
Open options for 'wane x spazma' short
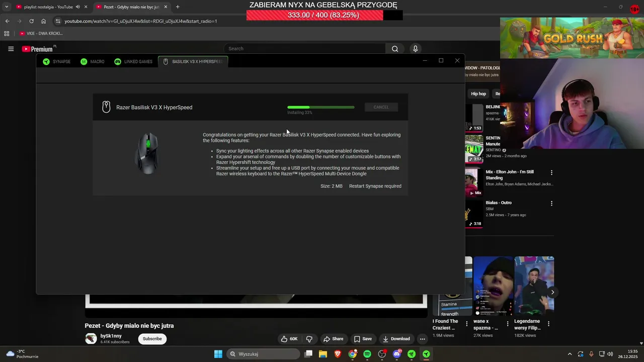click(507, 324)
